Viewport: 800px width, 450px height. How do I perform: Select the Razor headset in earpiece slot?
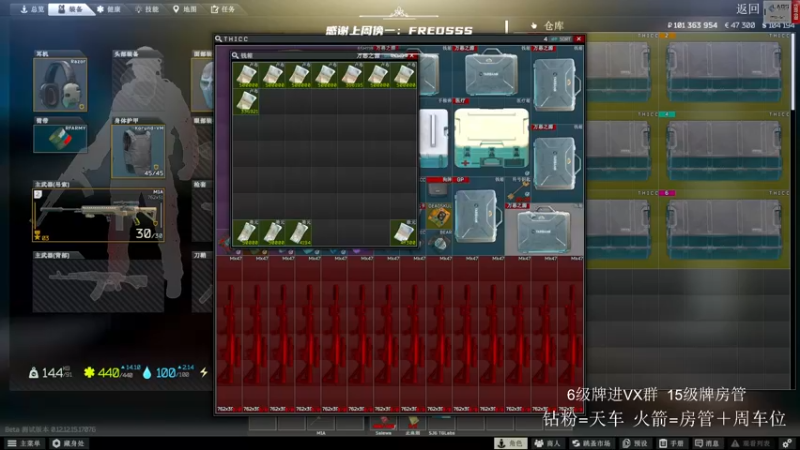coord(60,84)
